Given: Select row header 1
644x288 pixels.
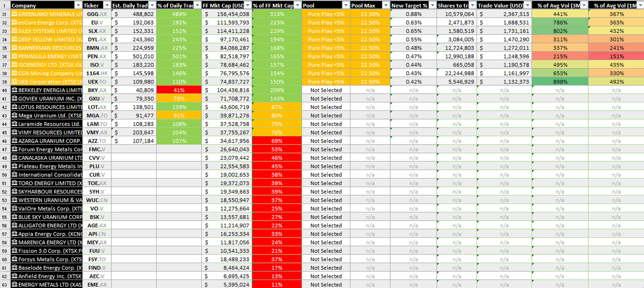Looking at the screenshot, I should coord(5,5).
